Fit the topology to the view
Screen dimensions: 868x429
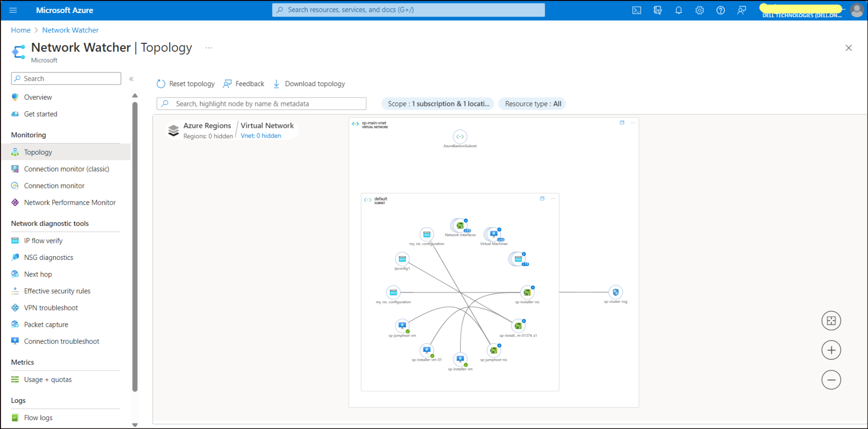tap(831, 321)
